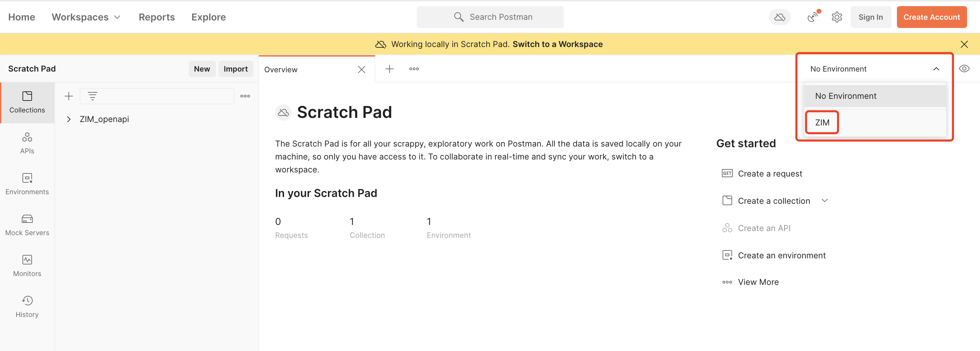Switch to the Overview tab

(281, 69)
